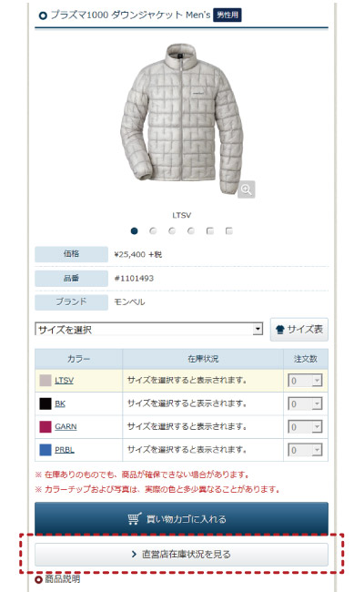Image resolution: width=364 pixels, height=592 pixels.
Task: View store stock via 直営店在庫状況を見る
Action: [181, 555]
